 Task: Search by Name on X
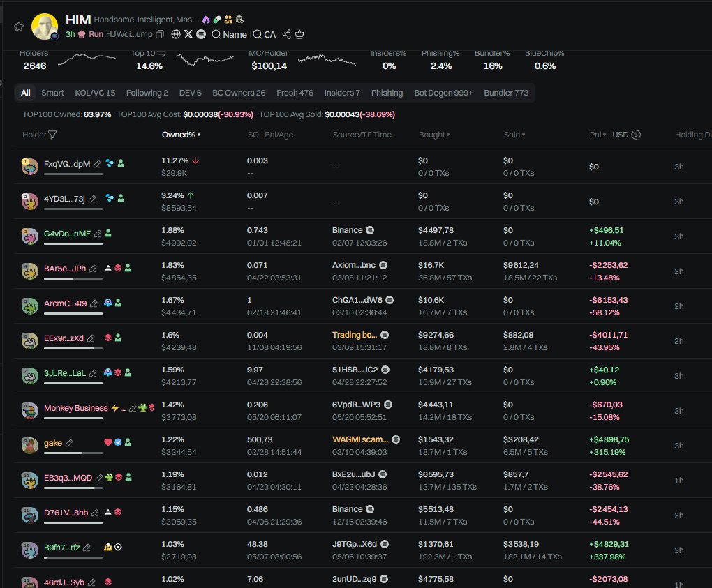230,34
